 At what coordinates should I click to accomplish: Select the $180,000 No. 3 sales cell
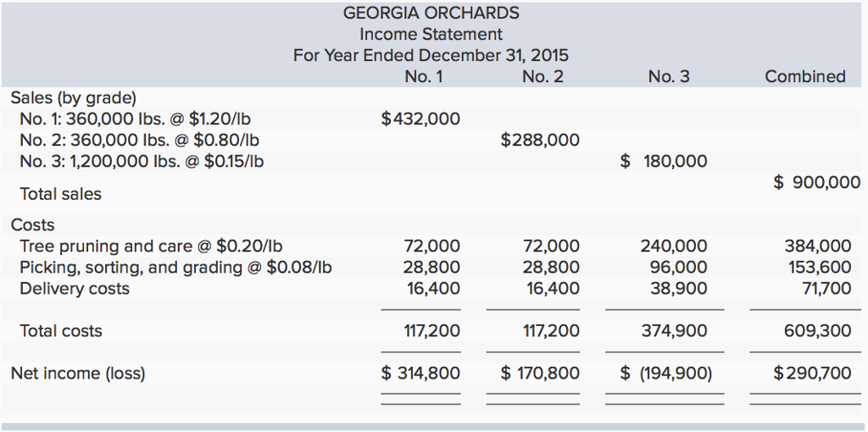(x=664, y=161)
